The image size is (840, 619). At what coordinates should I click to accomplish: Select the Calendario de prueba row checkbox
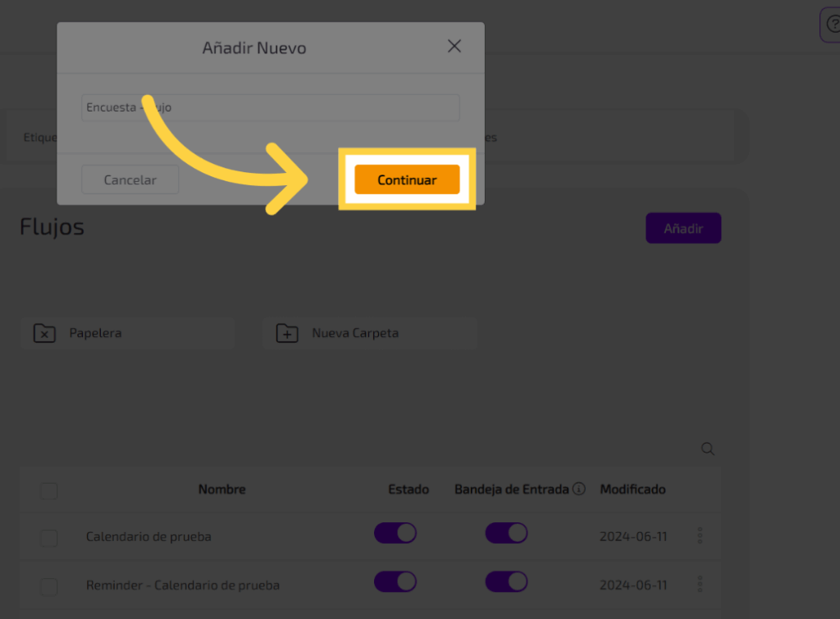point(49,538)
